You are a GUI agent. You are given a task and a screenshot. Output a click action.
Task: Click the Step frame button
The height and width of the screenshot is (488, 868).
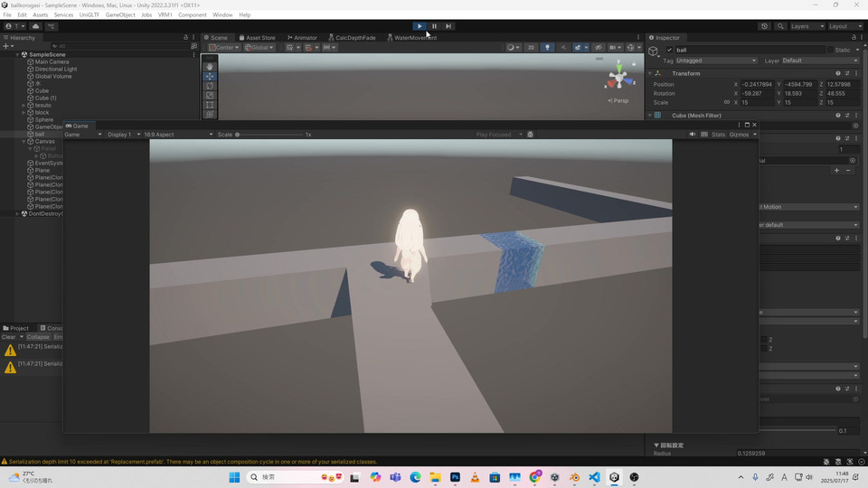[448, 26]
